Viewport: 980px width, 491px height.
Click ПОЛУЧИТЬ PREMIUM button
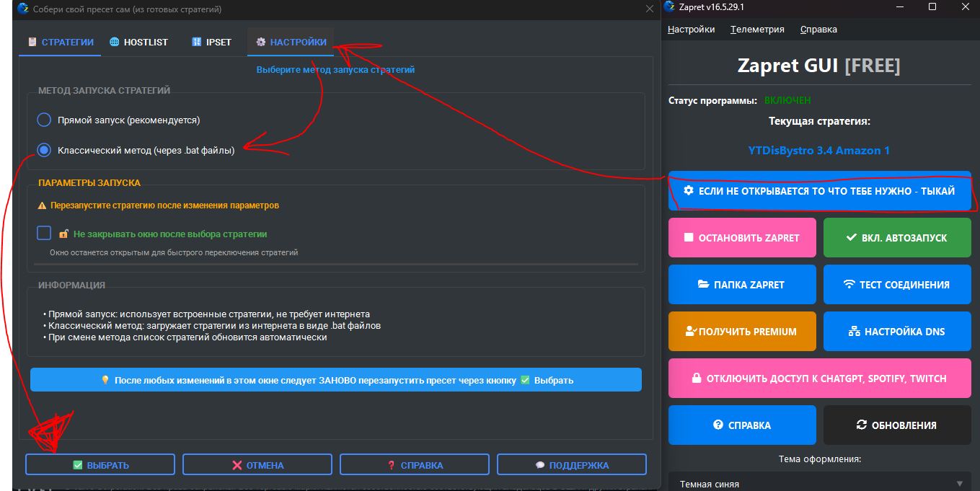point(742,331)
